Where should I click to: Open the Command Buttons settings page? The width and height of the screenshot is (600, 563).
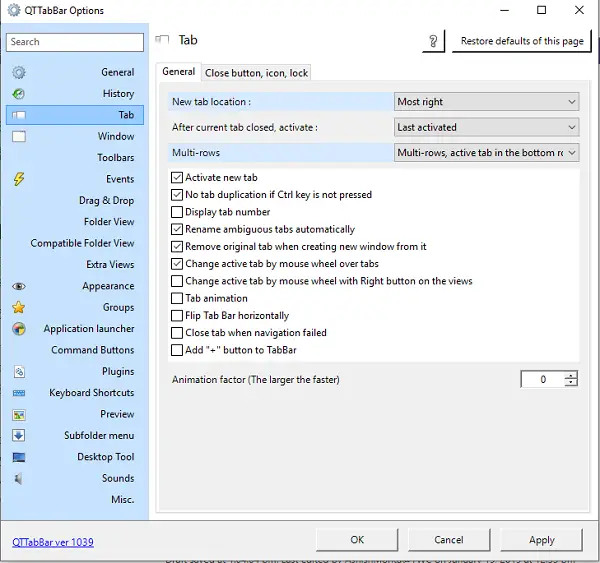[75, 350]
